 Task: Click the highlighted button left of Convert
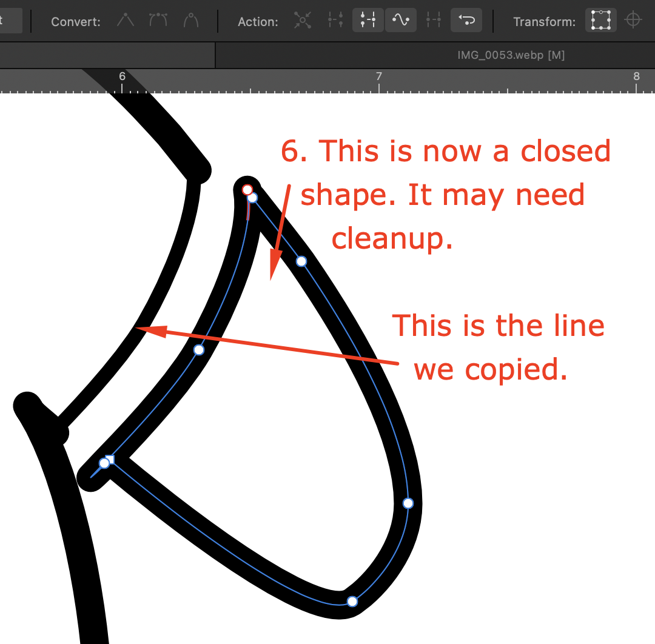[x=9, y=20]
